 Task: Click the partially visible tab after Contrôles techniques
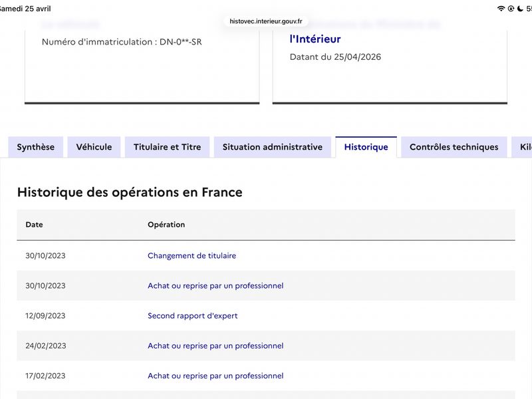(521, 147)
